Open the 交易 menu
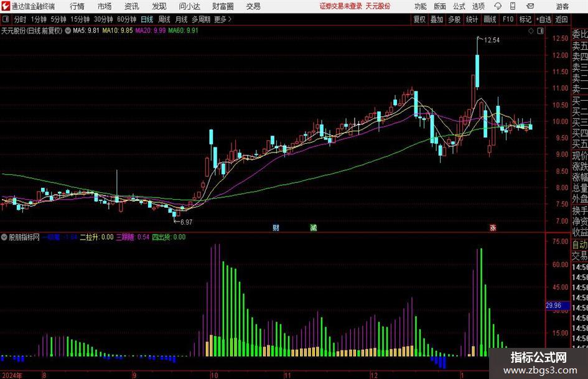Screen dimensions: 588x379 [x=253, y=6]
